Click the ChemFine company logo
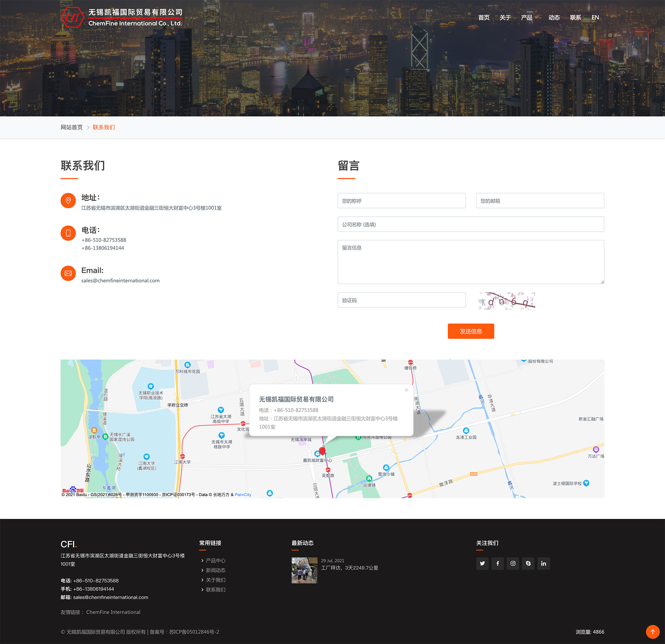665x644 pixels. point(121,17)
